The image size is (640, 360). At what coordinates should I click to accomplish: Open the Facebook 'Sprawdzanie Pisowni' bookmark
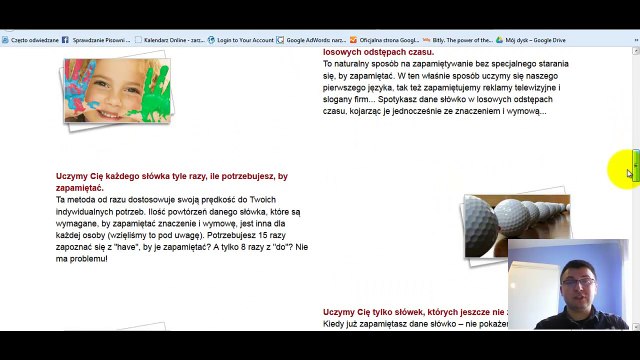pos(96,40)
